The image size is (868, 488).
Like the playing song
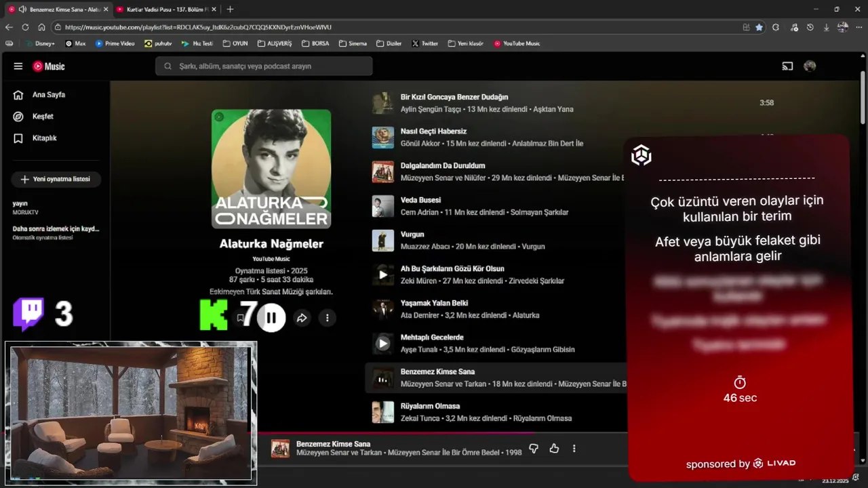[x=554, y=448]
